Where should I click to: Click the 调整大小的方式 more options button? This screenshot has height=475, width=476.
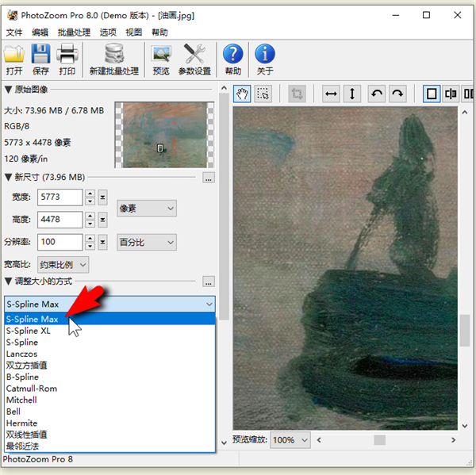click(x=209, y=282)
